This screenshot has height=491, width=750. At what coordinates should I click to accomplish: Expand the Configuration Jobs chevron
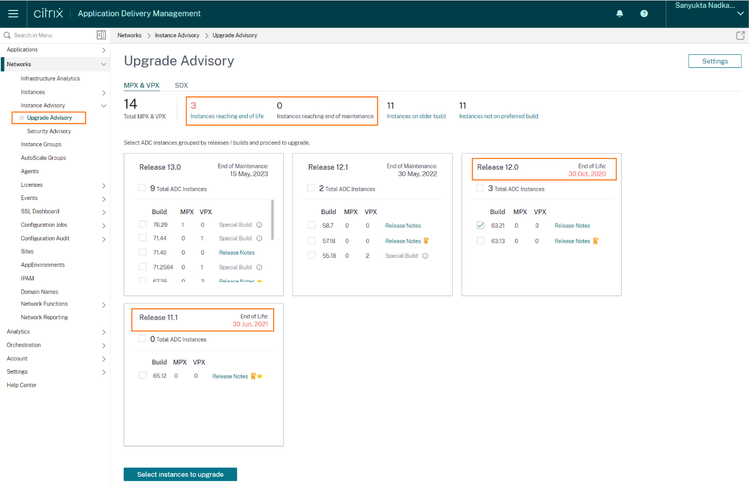click(104, 226)
